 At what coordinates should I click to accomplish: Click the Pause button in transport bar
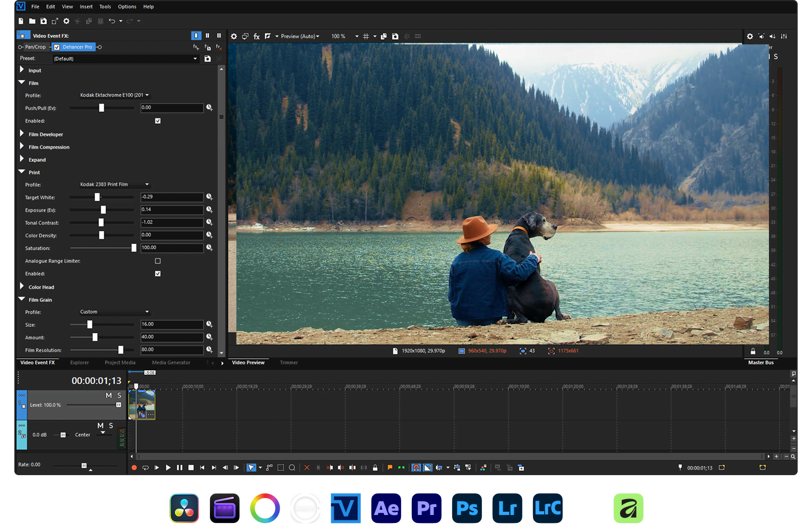180,468
